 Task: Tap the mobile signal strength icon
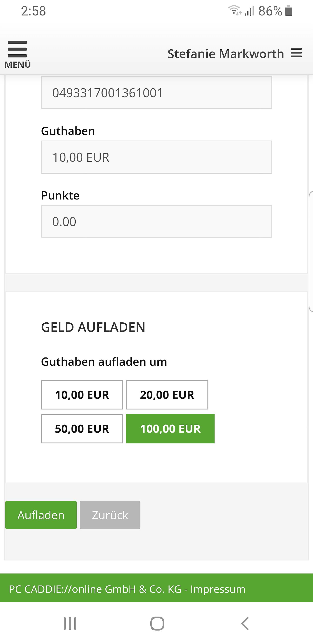[x=249, y=11]
